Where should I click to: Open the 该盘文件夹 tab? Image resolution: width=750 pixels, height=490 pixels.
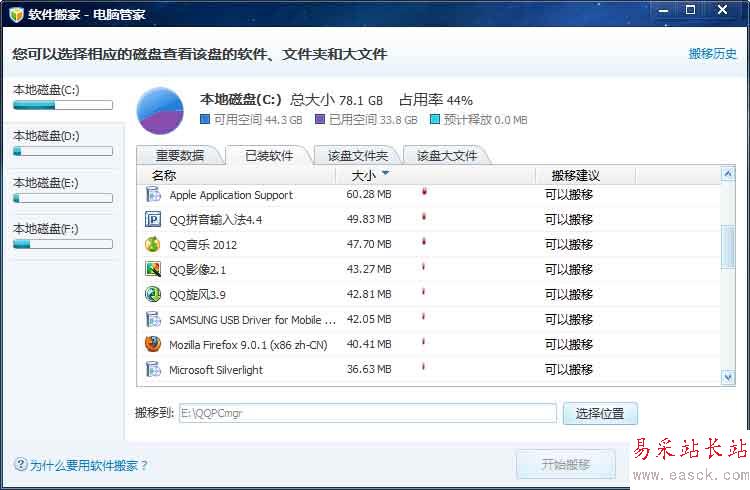[357, 156]
